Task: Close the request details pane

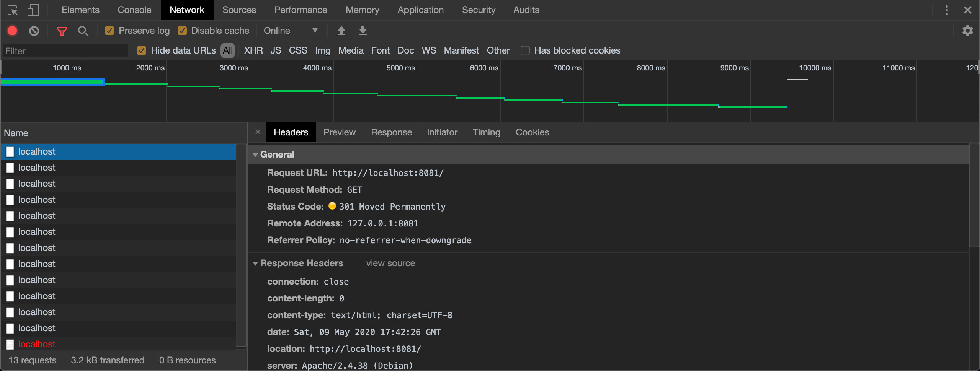Action: [258, 132]
